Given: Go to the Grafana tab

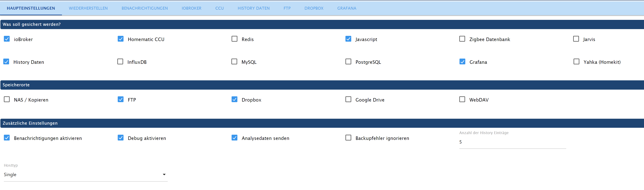Looking at the screenshot, I should pos(346,8).
